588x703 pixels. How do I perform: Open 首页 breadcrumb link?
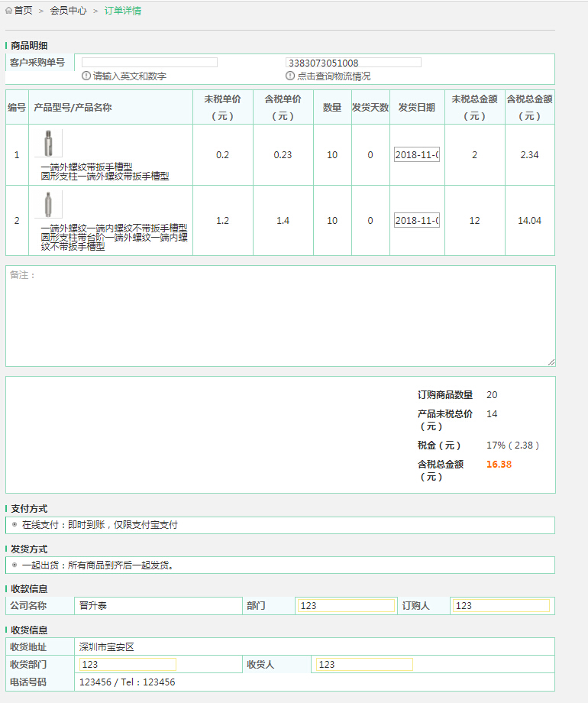point(24,11)
